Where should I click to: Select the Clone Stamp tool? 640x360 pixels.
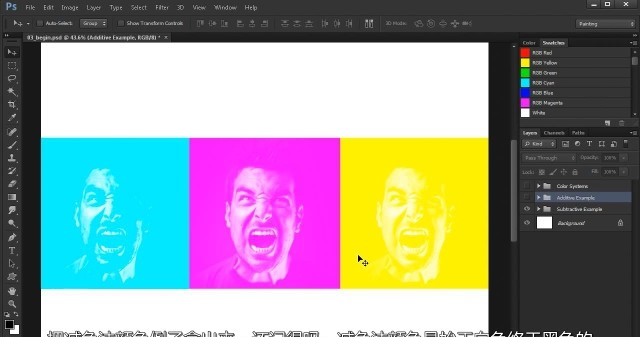pos(12,158)
